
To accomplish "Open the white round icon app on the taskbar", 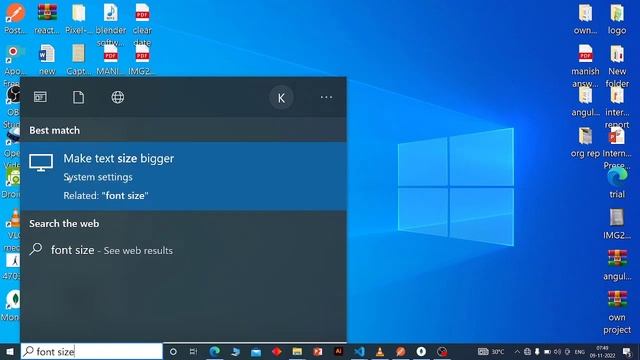I will click(421, 351).
